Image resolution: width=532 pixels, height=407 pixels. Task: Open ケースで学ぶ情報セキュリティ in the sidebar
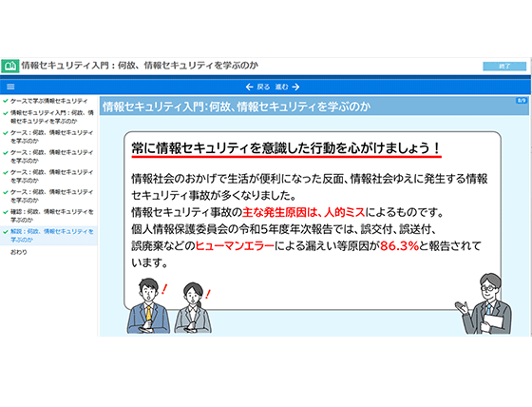click(48, 101)
